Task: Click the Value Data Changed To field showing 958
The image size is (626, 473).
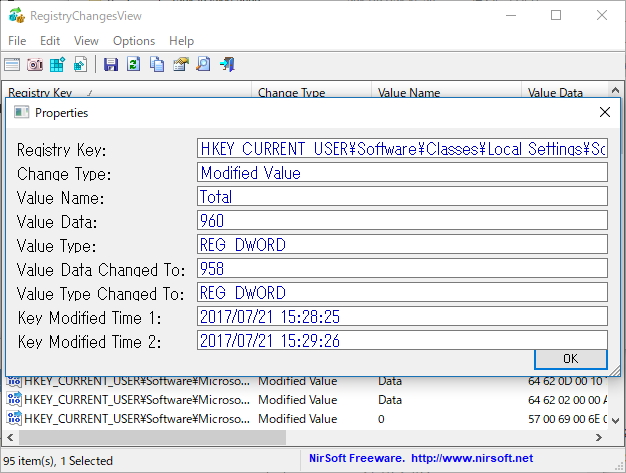Action: 402,269
